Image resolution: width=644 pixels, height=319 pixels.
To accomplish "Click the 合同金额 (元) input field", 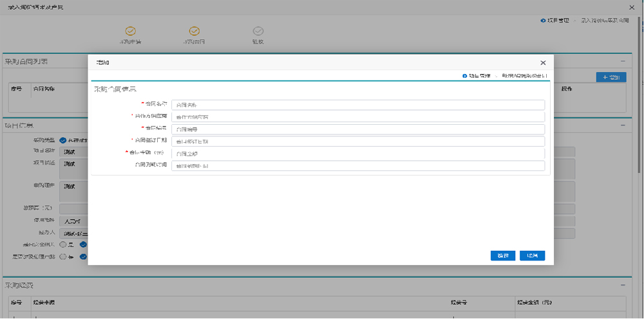I will (358, 154).
